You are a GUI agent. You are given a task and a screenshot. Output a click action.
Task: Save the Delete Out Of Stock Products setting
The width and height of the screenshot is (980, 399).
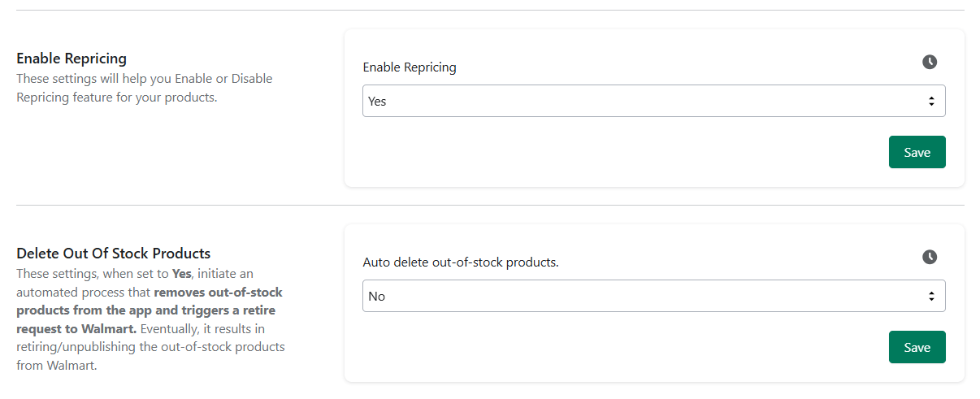pyautogui.click(x=917, y=347)
